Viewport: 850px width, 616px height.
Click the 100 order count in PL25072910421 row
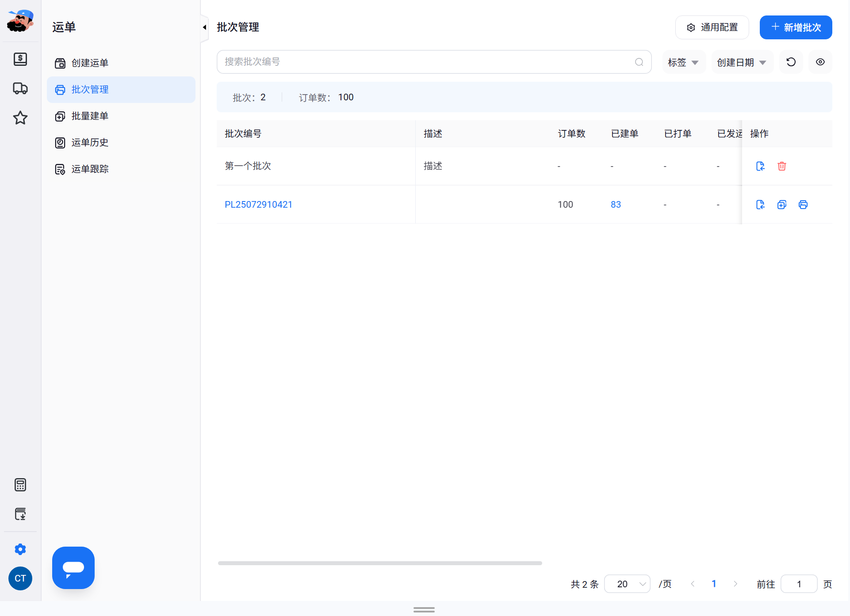point(566,205)
